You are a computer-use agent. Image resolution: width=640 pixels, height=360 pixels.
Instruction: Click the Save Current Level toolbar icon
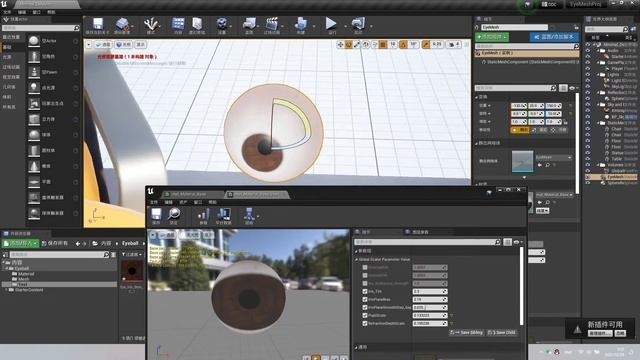click(x=98, y=24)
